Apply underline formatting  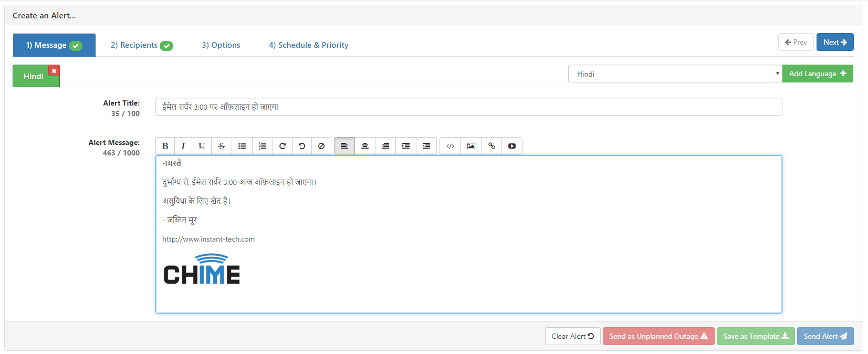coord(202,146)
